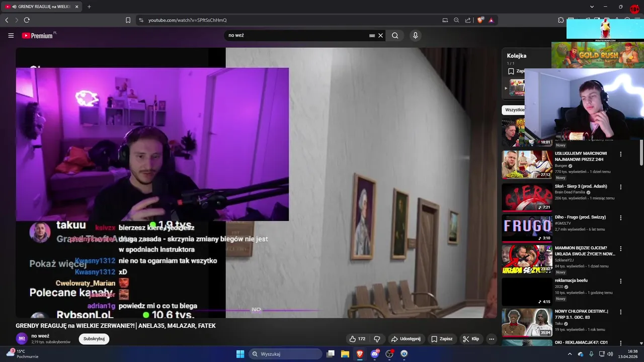Open the zoom level icon in address bar
The width and height of the screenshot is (644, 362).
[x=456, y=20]
